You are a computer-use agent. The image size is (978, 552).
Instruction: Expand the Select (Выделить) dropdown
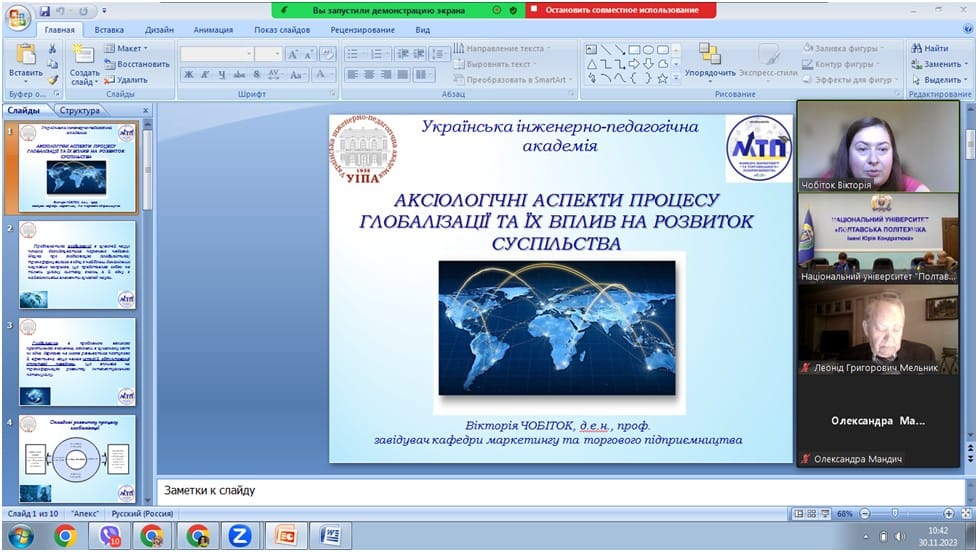pos(940,80)
